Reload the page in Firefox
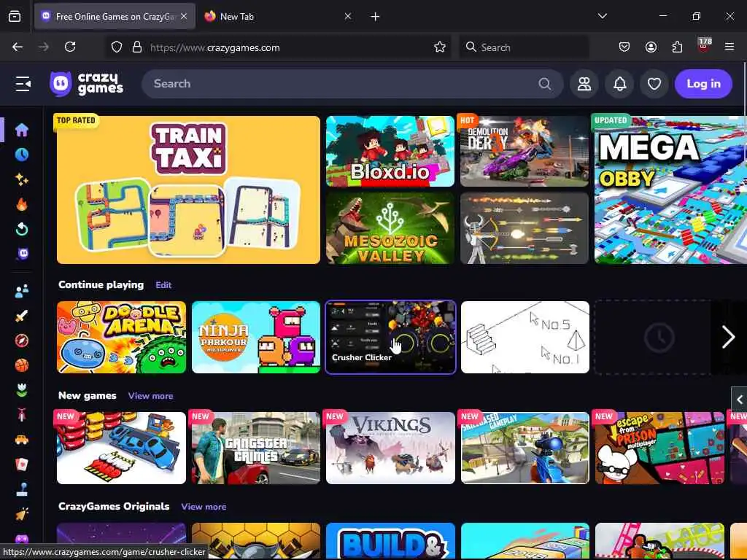The width and height of the screenshot is (747, 560). (70, 47)
